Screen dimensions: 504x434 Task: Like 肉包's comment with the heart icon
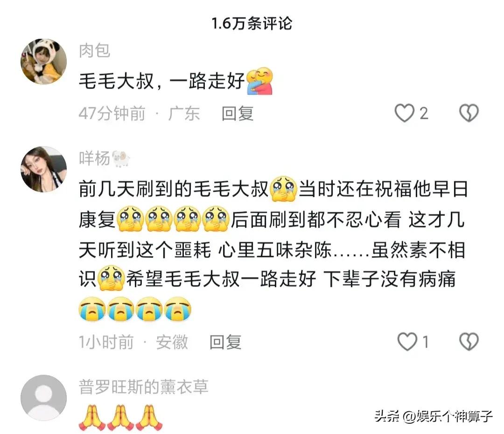coord(404,113)
